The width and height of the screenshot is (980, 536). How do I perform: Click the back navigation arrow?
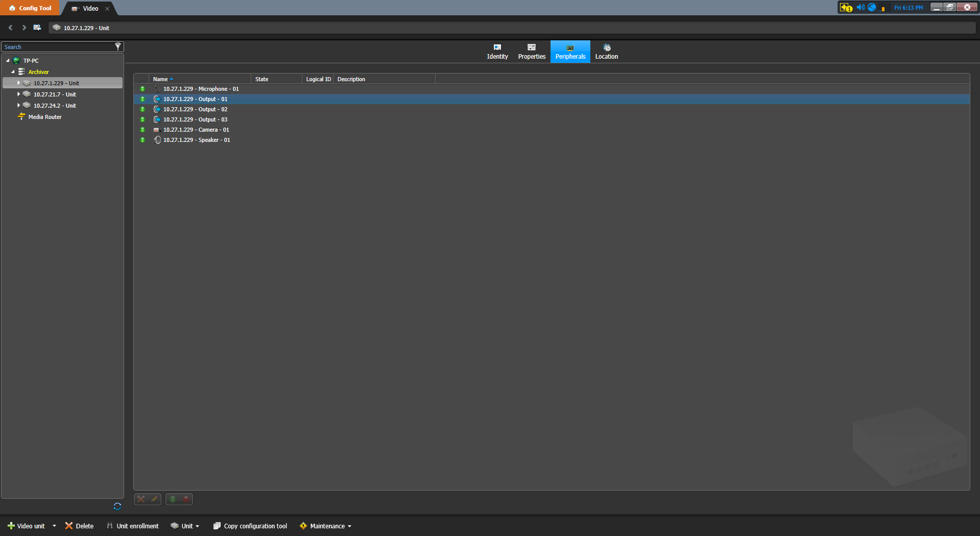(11, 28)
